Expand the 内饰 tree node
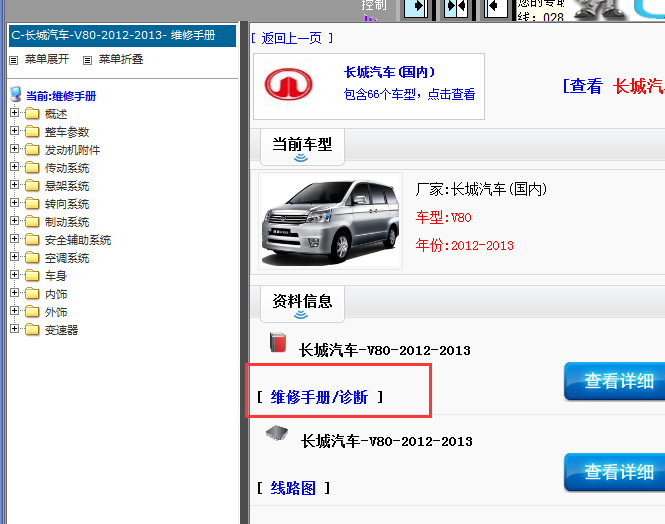Image resolution: width=665 pixels, height=524 pixels. coord(14,293)
